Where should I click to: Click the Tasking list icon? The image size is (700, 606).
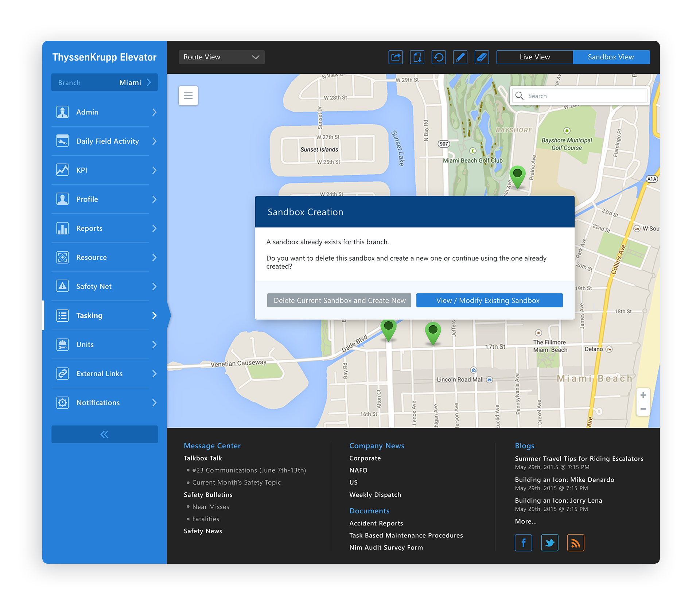63,315
